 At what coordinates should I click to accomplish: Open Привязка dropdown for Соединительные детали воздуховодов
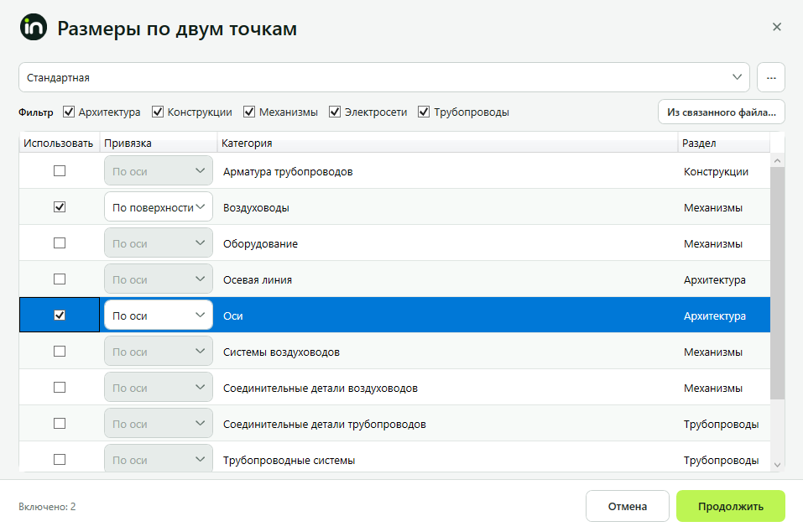click(159, 387)
